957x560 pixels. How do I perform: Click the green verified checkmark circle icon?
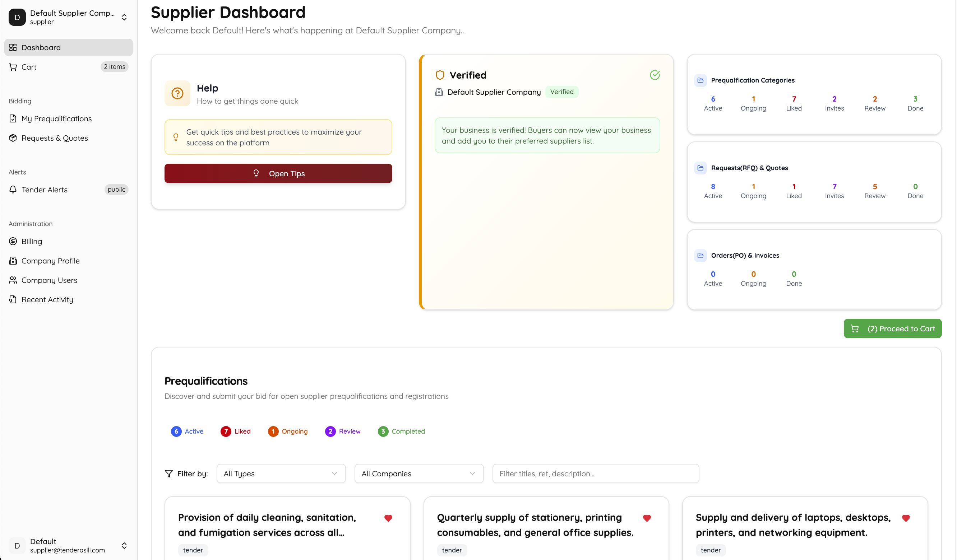pos(655,75)
